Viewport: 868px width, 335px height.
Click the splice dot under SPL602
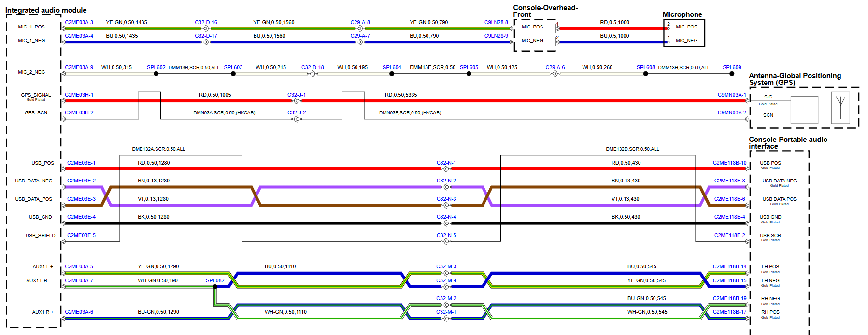click(x=156, y=74)
